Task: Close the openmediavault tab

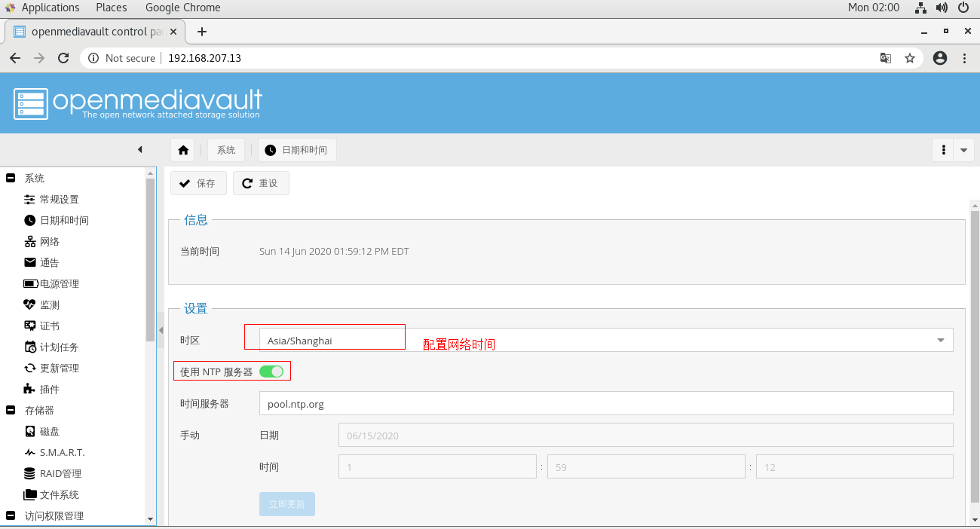Action: (174, 32)
